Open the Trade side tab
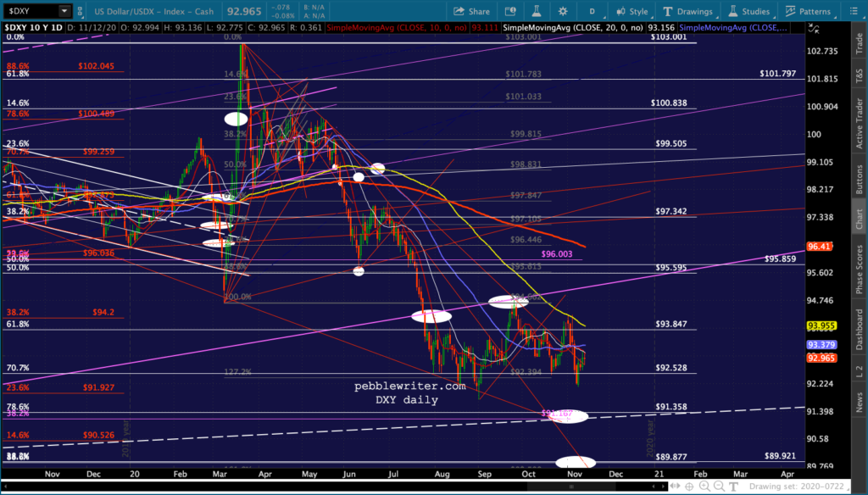Image resolution: width=868 pixels, height=495 pixels. click(x=860, y=43)
